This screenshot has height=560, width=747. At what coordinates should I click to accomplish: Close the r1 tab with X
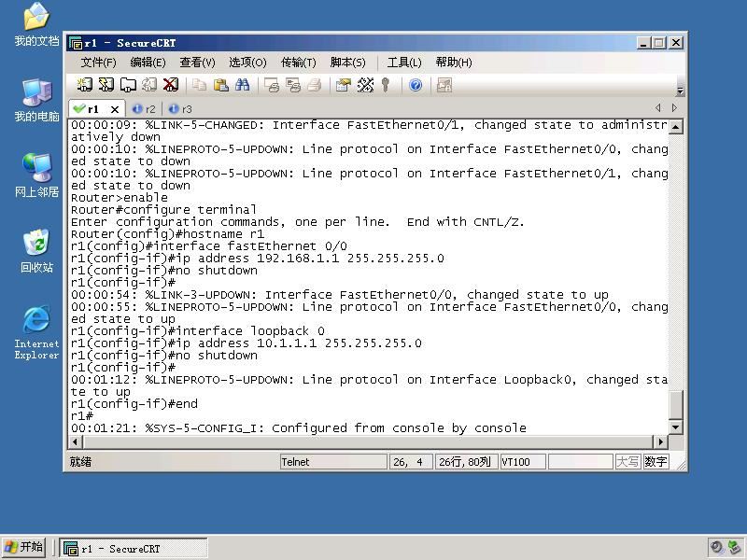(x=115, y=109)
